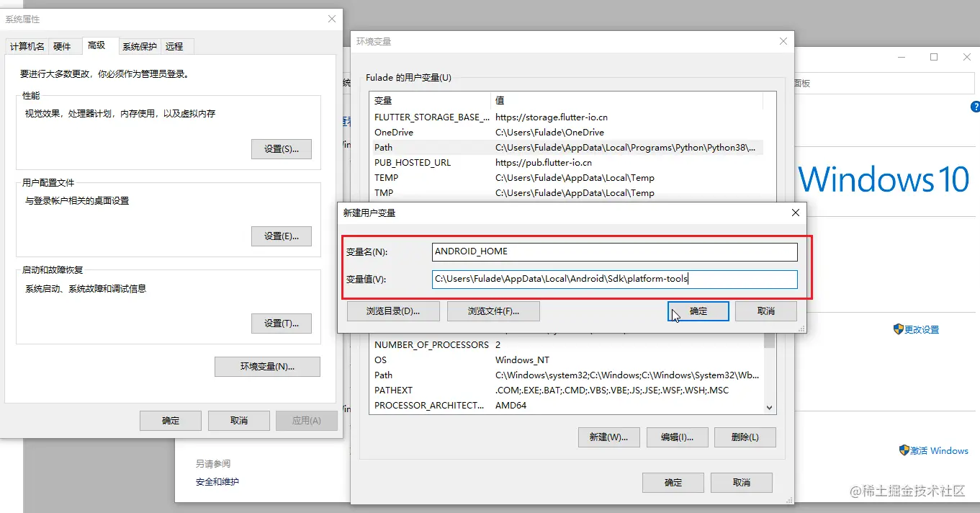
Task: Open the 激活 Windows link
Action: [x=939, y=450]
